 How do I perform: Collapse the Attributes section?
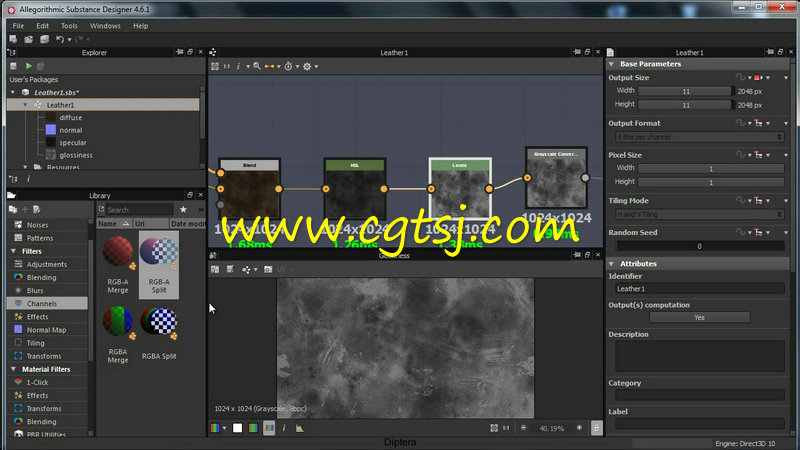pos(611,264)
